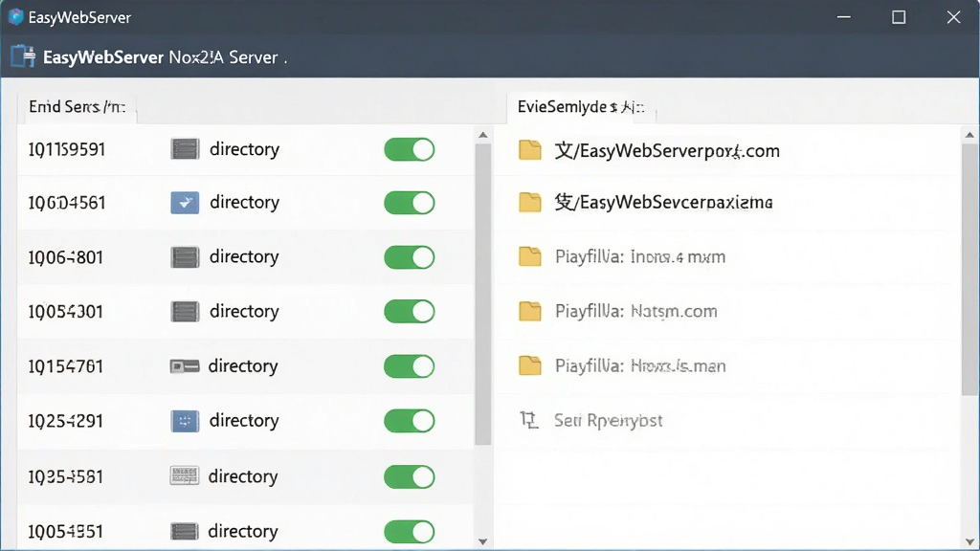Click the drive icon in row 10154761
980x551 pixels.
185,366
